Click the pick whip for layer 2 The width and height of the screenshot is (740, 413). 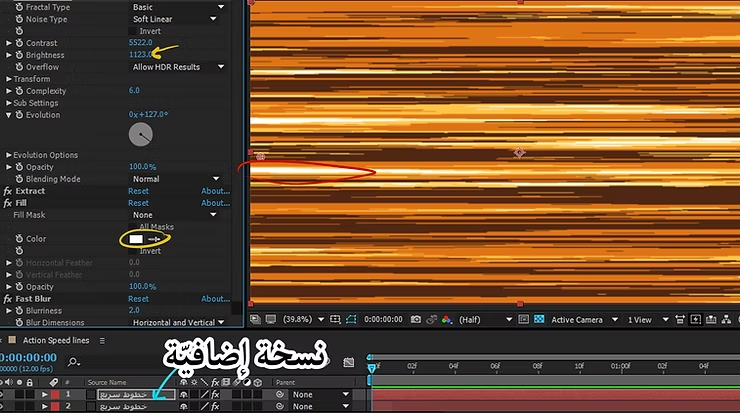pos(280,406)
